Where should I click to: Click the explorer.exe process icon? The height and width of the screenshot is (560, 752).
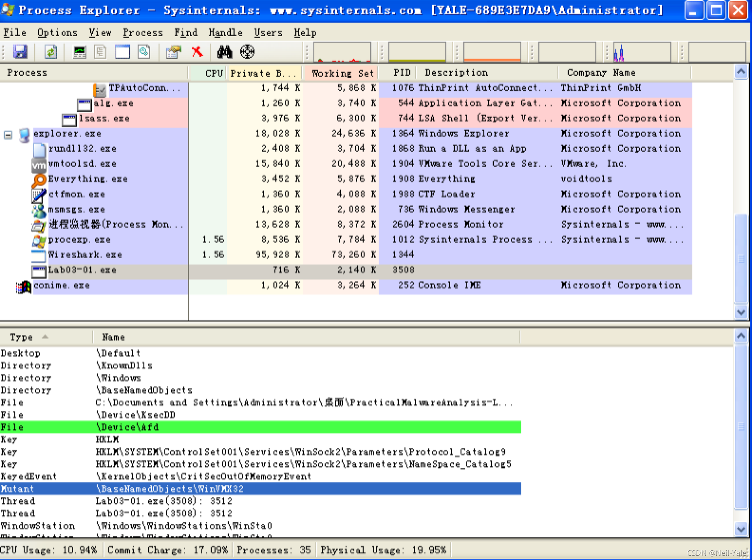[x=24, y=135]
